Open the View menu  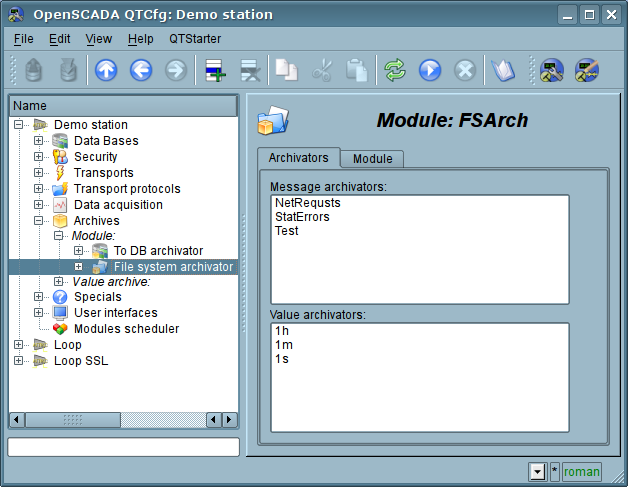coord(99,39)
